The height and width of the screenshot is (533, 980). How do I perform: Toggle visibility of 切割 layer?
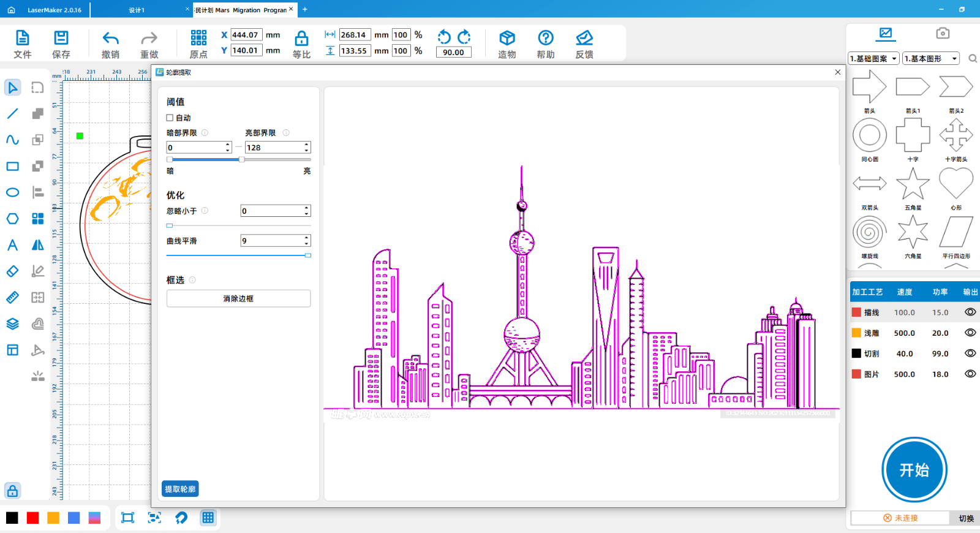pos(970,353)
